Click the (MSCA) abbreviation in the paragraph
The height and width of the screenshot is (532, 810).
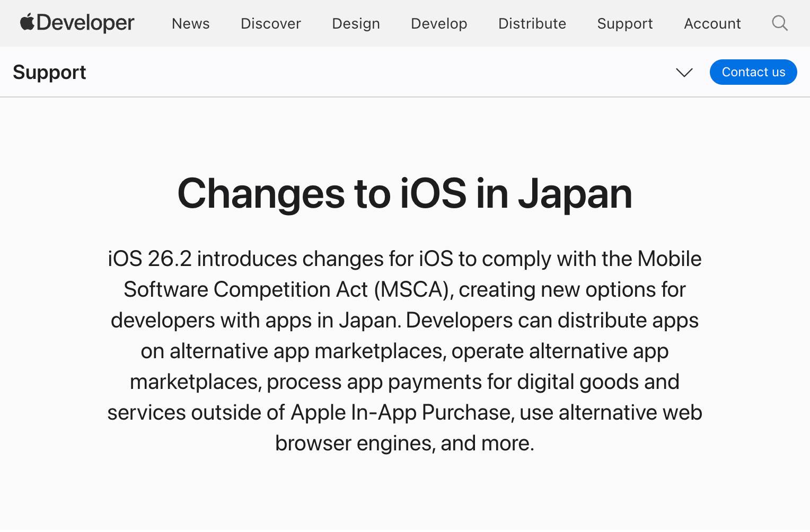pyautogui.click(x=413, y=290)
